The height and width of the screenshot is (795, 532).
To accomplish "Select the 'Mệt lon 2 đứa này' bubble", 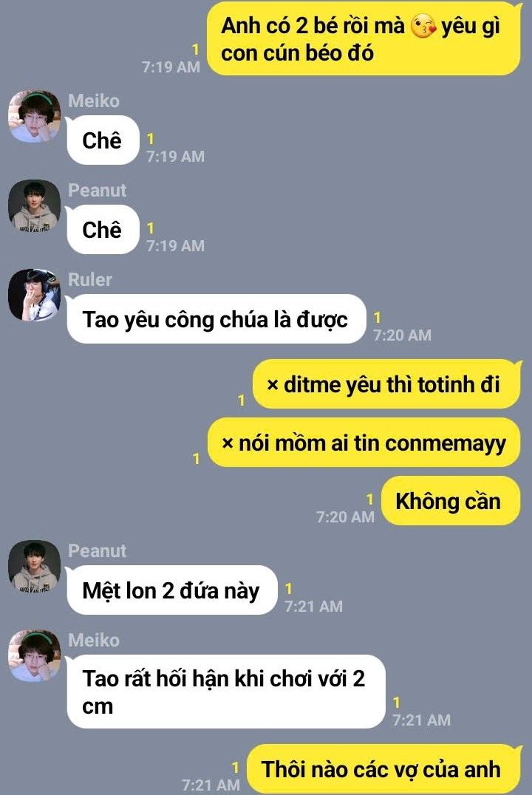I will pyautogui.click(x=172, y=590).
